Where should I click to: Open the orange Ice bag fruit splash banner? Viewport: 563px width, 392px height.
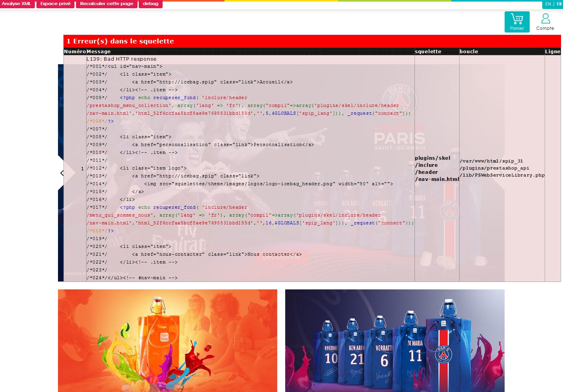coord(167,341)
